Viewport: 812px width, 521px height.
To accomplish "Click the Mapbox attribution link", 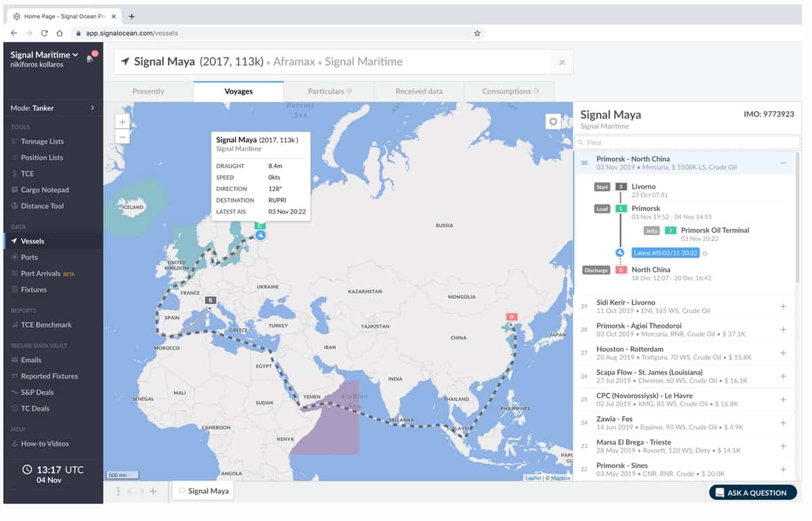I will coord(560,477).
